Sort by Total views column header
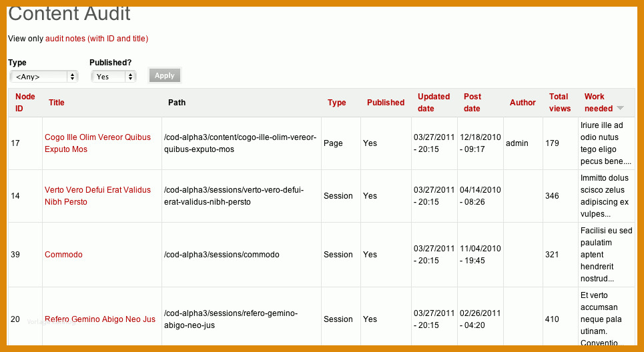 click(560, 103)
